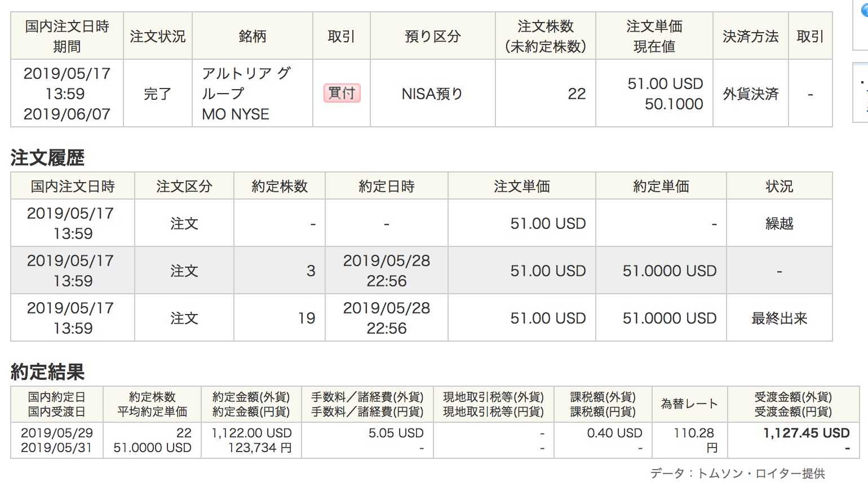The width and height of the screenshot is (868, 504).
Task: Click 51.0000 USD in the 最終出来 row
Action: pos(670,319)
